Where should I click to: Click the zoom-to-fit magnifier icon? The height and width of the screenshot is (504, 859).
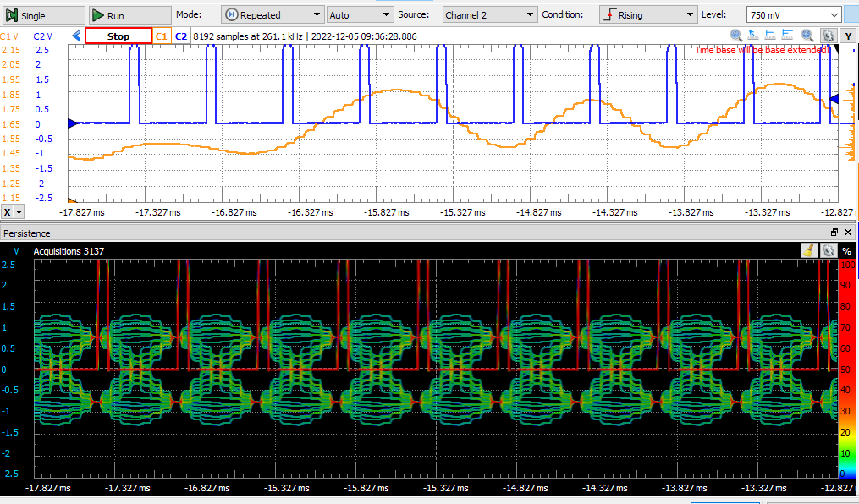click(807, 36)
